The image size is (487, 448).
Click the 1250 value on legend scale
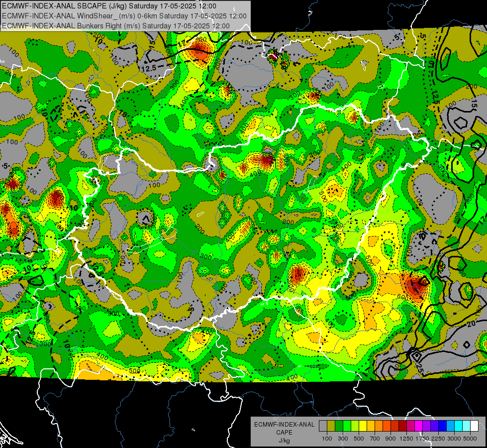coord(406,439)
